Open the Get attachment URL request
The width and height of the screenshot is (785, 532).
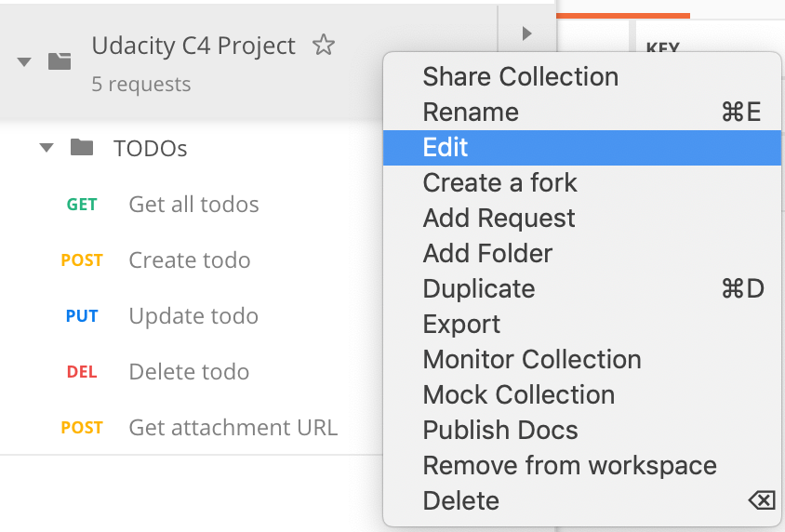pyautogui.click(x=233, y=428)
